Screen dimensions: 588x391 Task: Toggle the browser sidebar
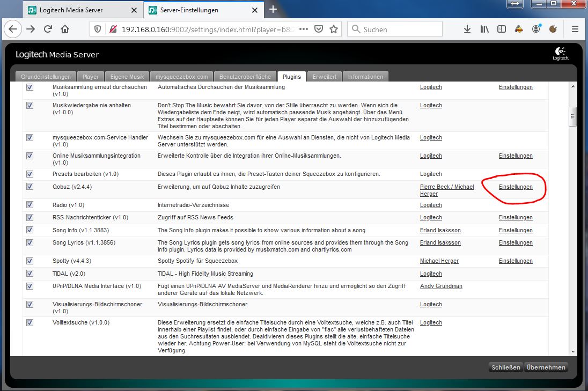point(502,29)
